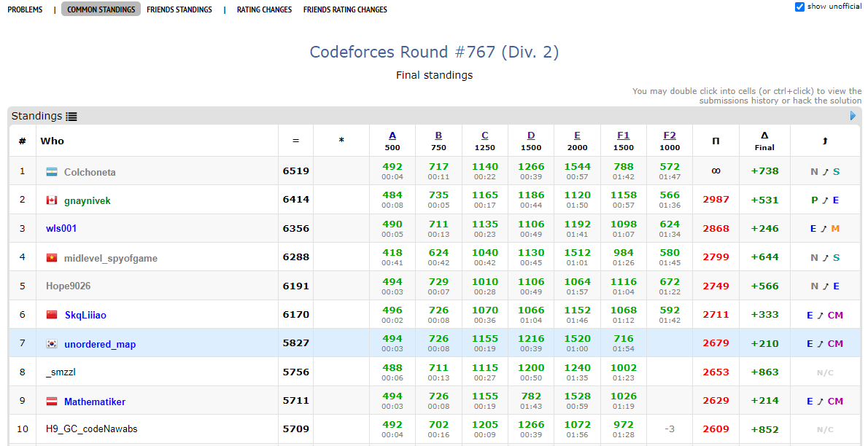Screen dimensions: 868x446
Task: Click gnaynivek's performance value 2987
Action: (x=716, y=199)
